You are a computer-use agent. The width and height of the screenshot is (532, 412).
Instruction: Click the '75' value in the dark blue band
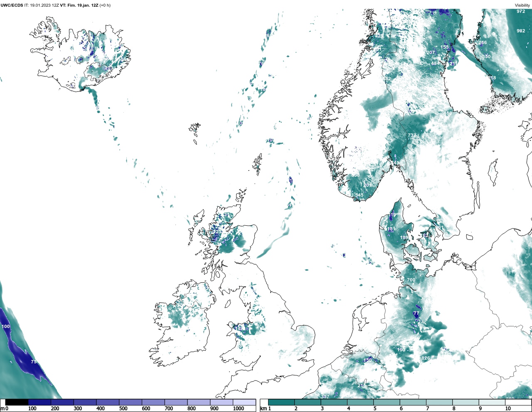(34, 362)
